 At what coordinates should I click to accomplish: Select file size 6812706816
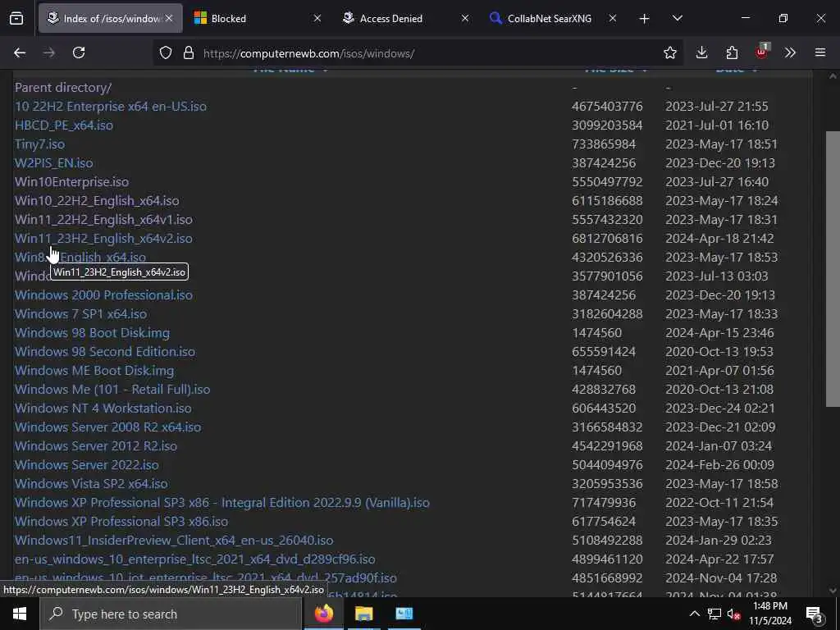click(607, 238)
